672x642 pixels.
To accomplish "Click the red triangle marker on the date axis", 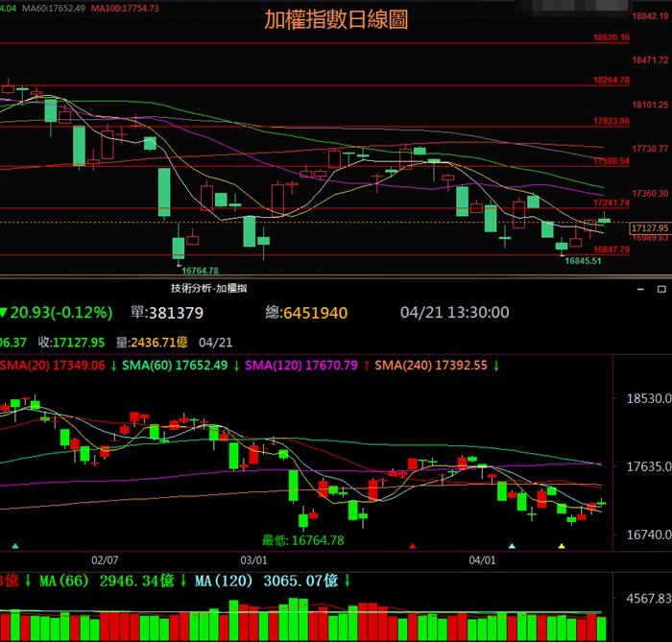I will tap(413, 546).
